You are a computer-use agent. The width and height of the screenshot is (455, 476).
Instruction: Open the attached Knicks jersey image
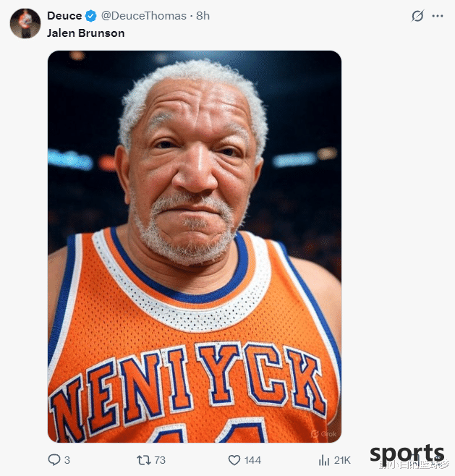pos(195,247)
